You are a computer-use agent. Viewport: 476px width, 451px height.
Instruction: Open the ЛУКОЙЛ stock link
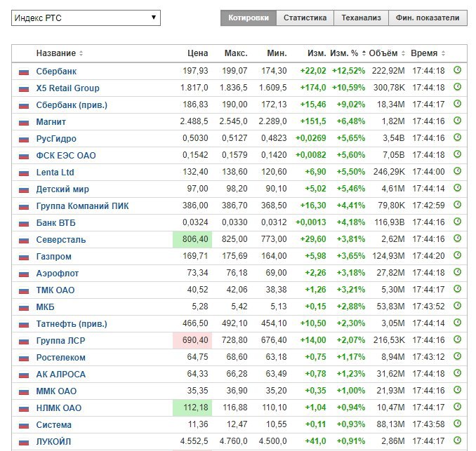pyautogui.click(x=53, y=442)
